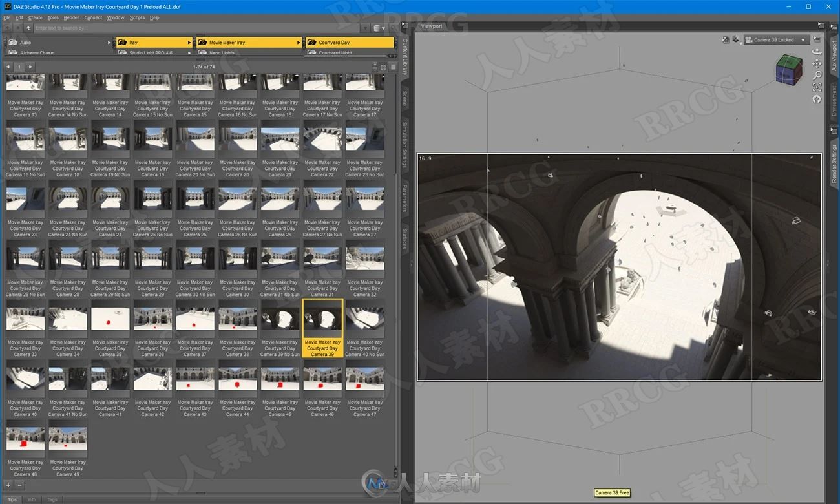
Task: Click the previous page arrow
Action: (8, 67)
